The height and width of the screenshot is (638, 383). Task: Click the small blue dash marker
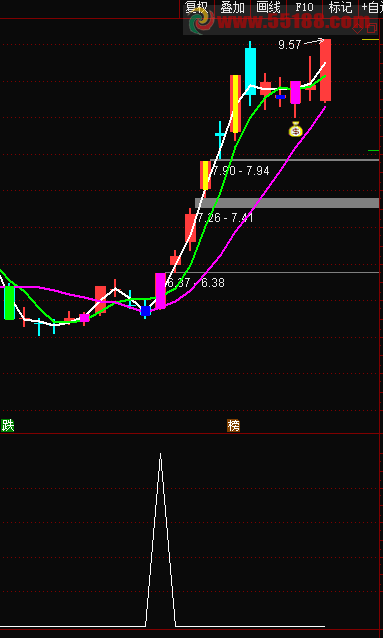[x=280, y=97]
